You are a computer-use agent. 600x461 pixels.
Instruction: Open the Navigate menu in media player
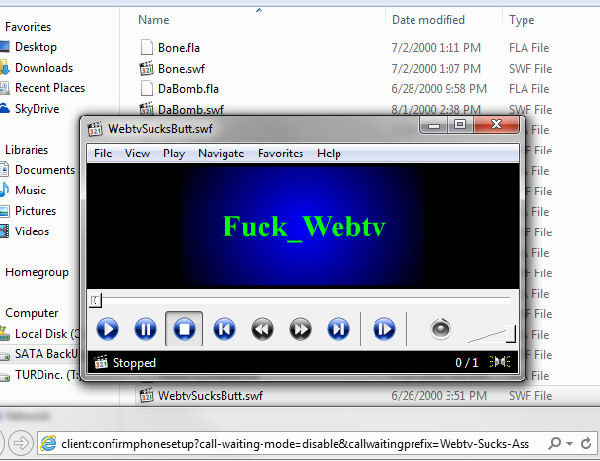(221, 153)
